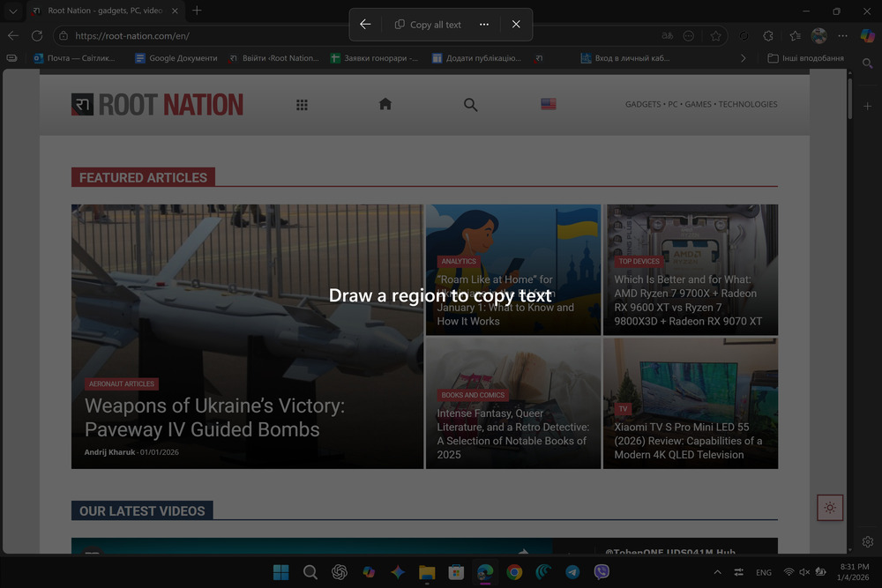The width and height of the screenshot is (882, 588).
Task: Open the Edge sidebar settings gear
Action: [867, 542]
